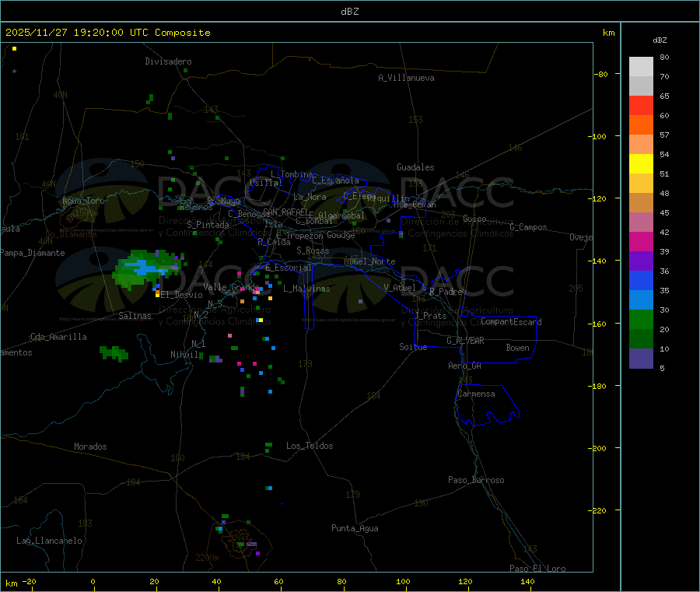This screenshot has height=592, width=700.
Task: Click the large green radar echo near El_Desvio
Action: click(x=142, y=269)
